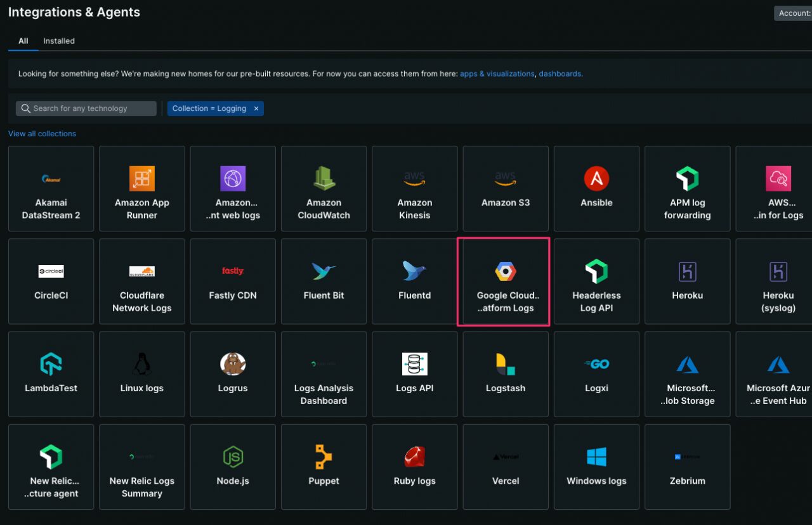Screen dimensions: 812x525
Task: Click the Akamai logo icon
Action: pos(51,179)
